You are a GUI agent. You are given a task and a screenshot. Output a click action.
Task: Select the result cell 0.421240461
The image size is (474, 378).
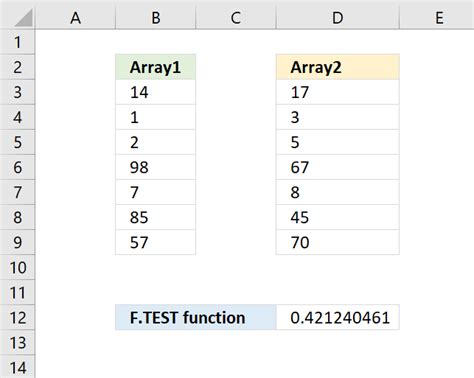coord(338,317)
